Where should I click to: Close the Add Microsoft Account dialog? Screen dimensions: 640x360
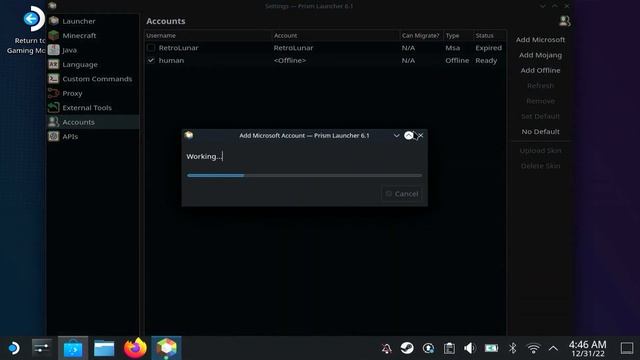click(x=421, y=136)
